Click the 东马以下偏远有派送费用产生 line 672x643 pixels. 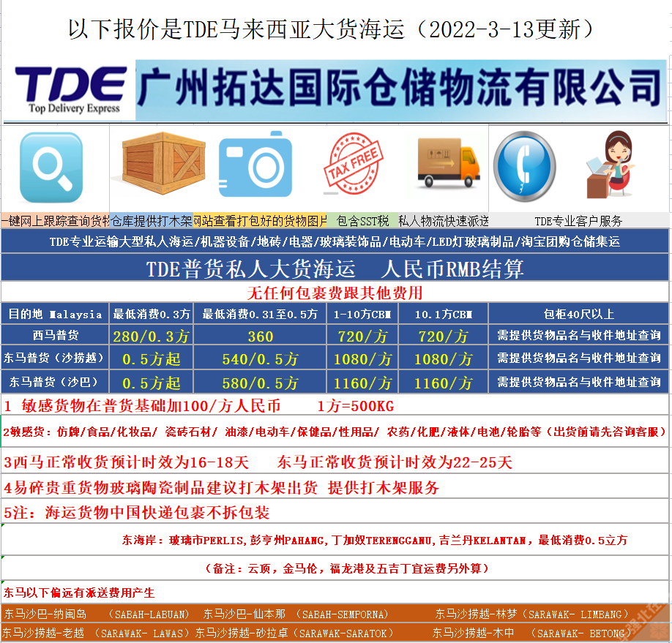coord(79,593)
